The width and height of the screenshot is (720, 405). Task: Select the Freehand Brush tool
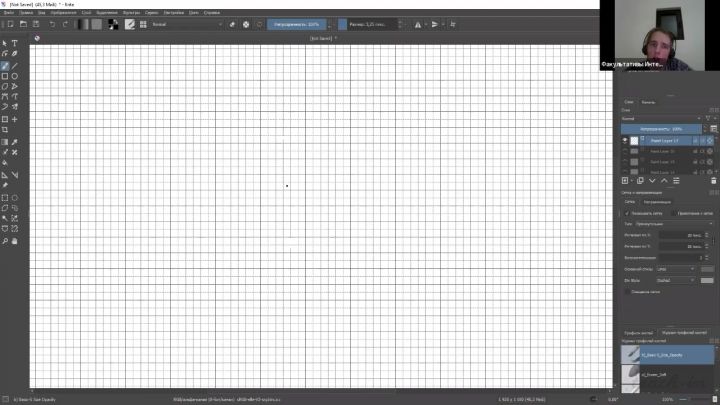coord(5,65)
